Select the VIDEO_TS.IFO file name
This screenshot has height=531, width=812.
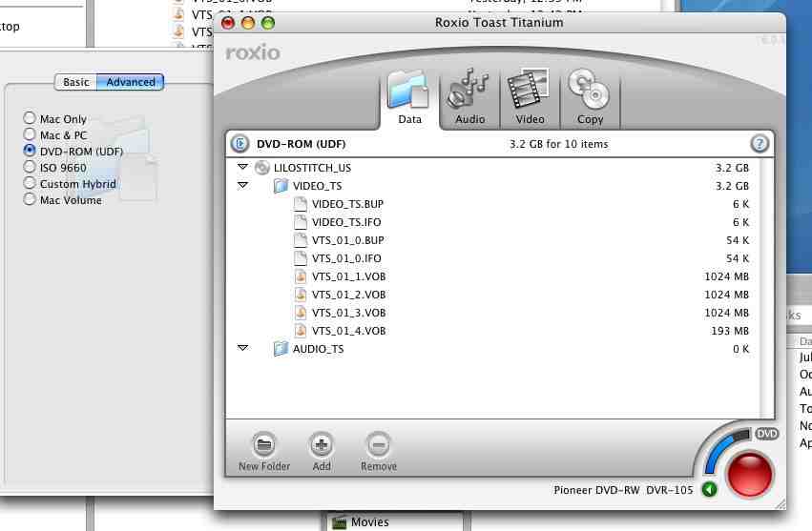tap(346, 222)
